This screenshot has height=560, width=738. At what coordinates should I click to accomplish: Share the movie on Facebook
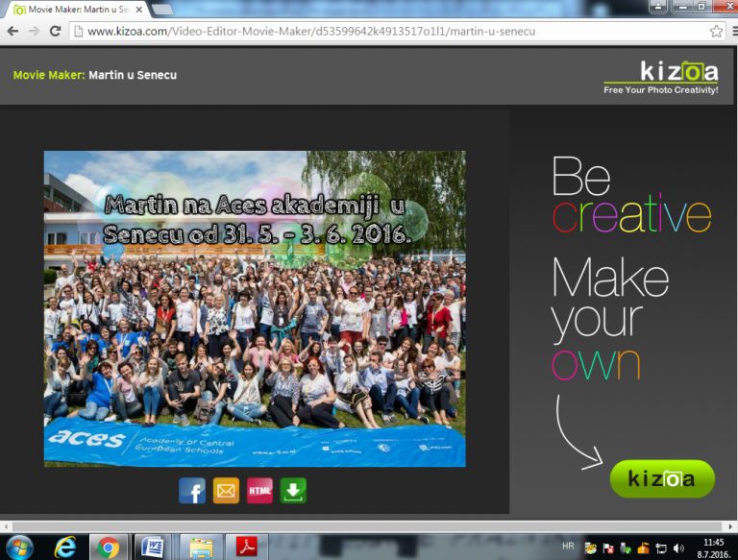pos(192,491)
